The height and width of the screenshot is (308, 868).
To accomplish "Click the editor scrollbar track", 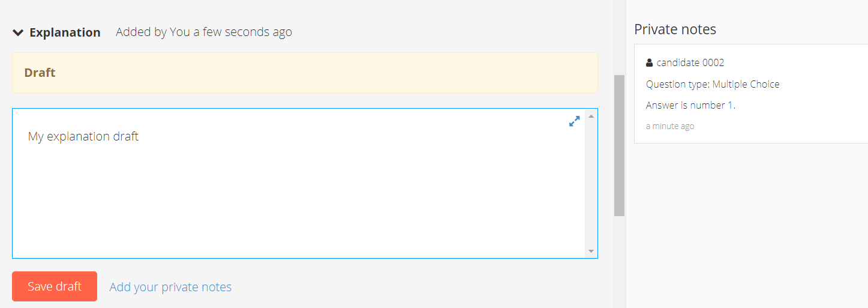I will (x=591, y=183).
